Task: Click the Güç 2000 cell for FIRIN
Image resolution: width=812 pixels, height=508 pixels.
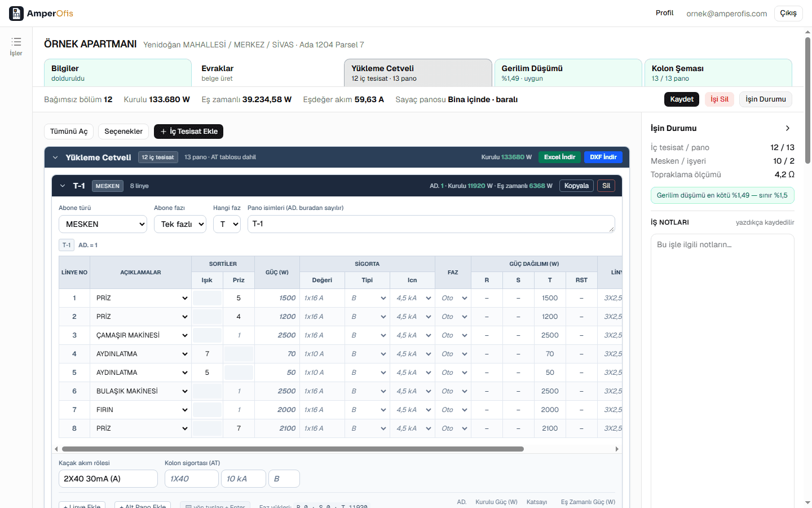Action: click(277, 410)
